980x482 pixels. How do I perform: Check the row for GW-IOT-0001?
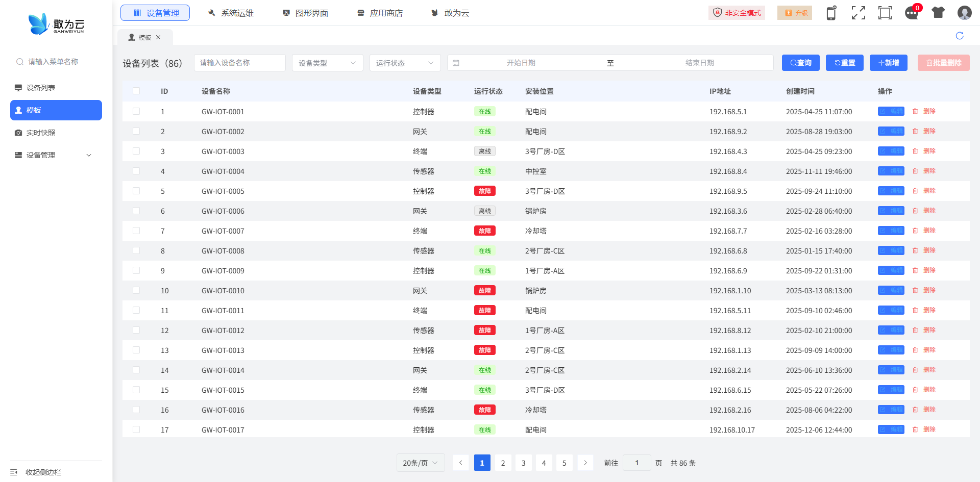(136, 111)
